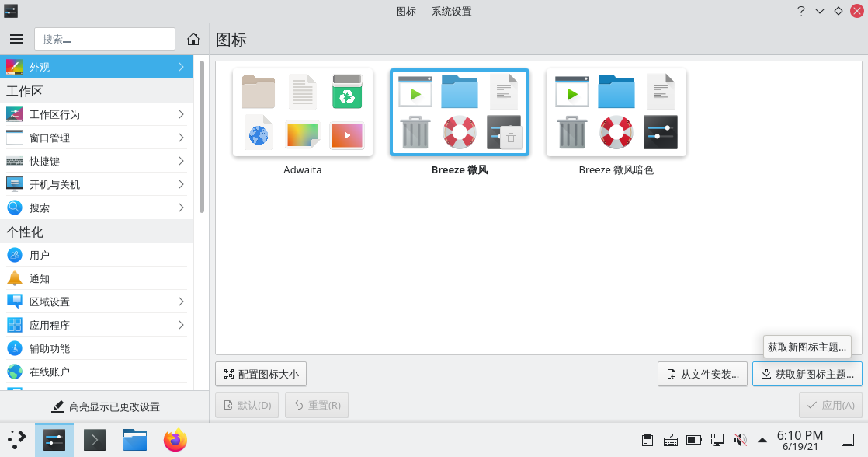Click the 获取新图标主题 button
This screenshot has height=457, width=868.
807,374
